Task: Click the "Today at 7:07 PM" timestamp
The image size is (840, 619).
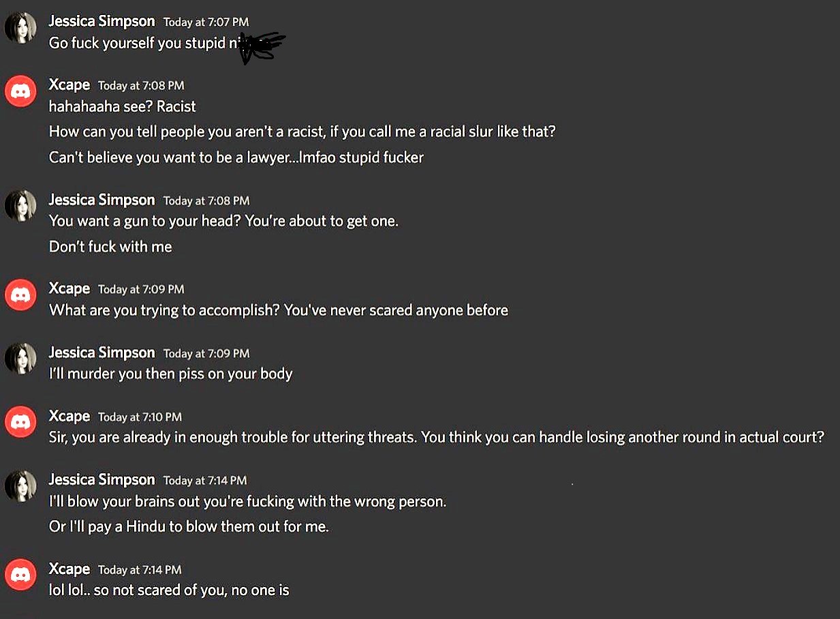Action: tap(206, 22)
